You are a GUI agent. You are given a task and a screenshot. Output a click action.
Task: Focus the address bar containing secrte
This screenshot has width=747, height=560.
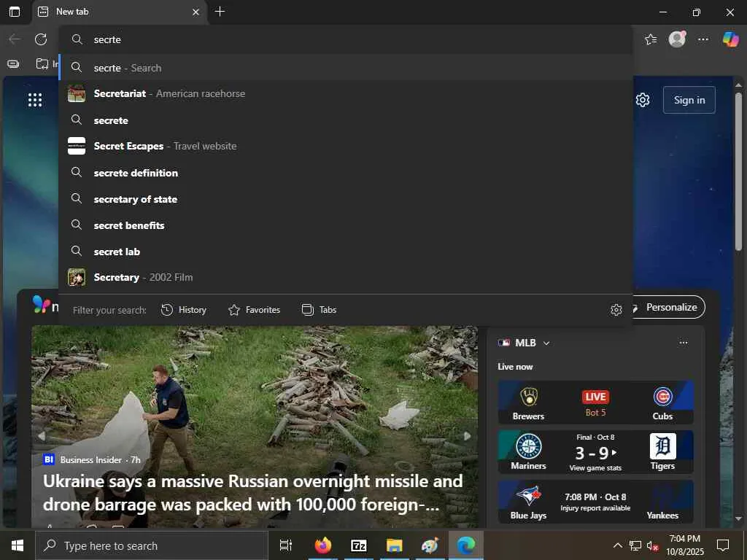click(346, 39)
